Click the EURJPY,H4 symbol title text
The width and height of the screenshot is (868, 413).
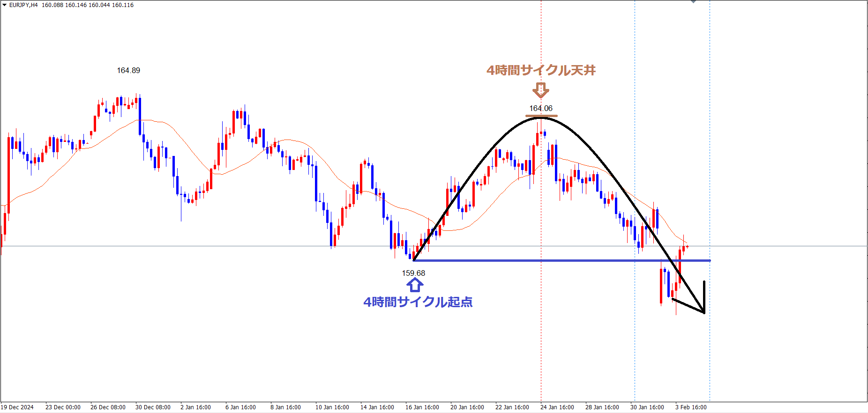pos(23,5)
